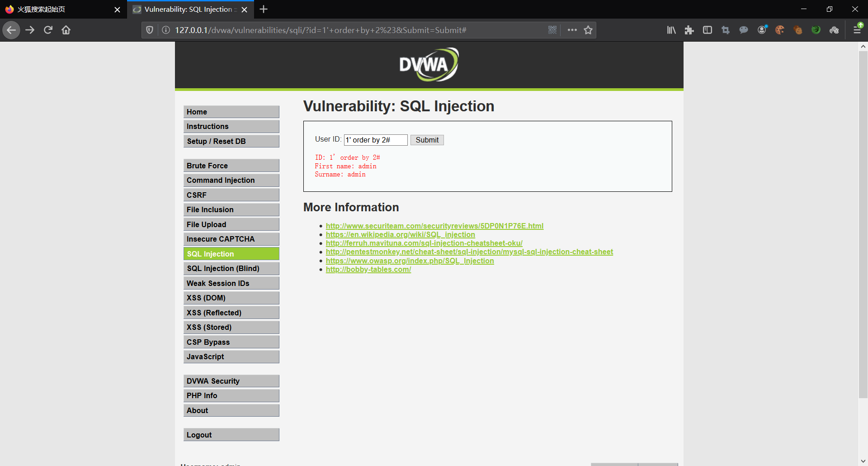Click scrollbar down arrow

pos(863,461)
